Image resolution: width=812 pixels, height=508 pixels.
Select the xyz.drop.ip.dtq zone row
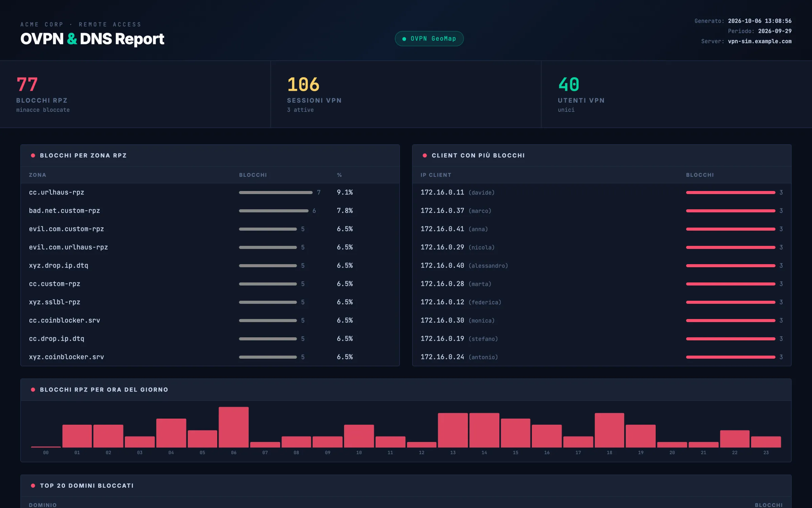pyautogui.click(x=210, y=266)
